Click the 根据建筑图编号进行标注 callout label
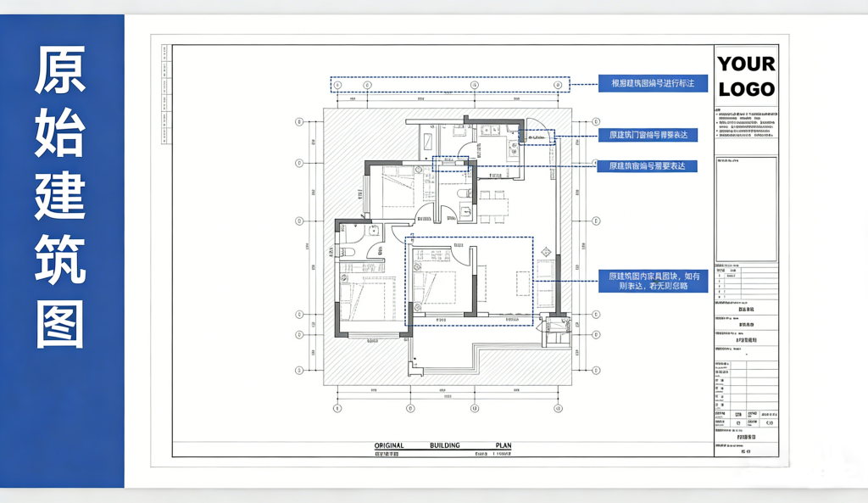 pyautogui.click(x=653, y=83)
